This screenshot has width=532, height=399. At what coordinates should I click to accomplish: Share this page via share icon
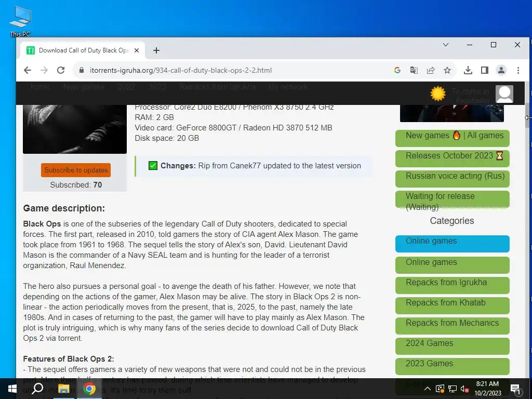(431, 70)
